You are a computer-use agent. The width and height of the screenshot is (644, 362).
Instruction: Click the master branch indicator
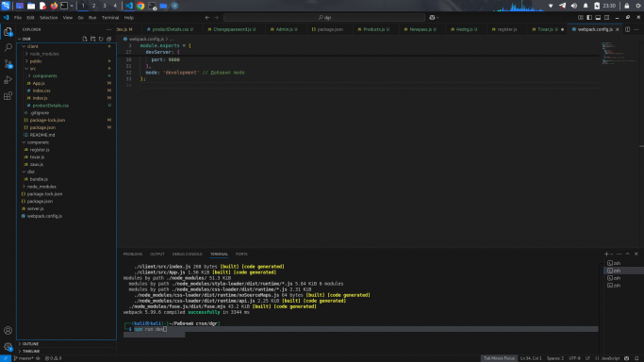point(24,358)
